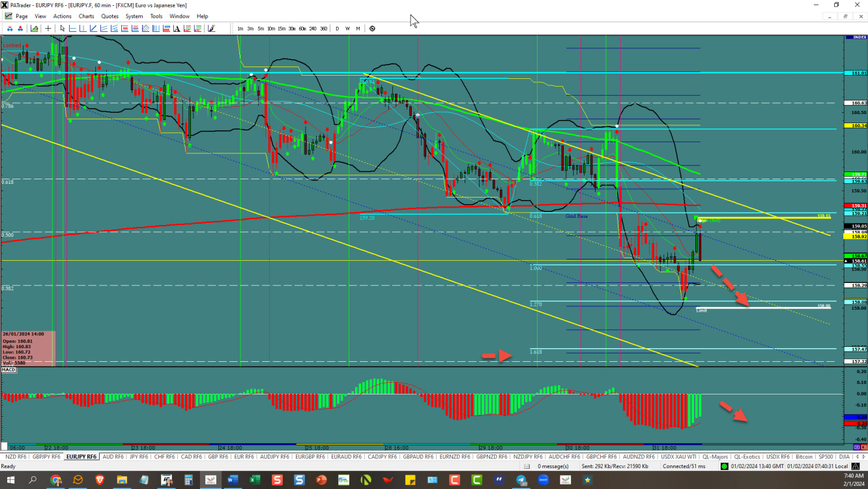Select the text label 'A' tool
This screenshot has height=489, width=868.
click(177, 29)
